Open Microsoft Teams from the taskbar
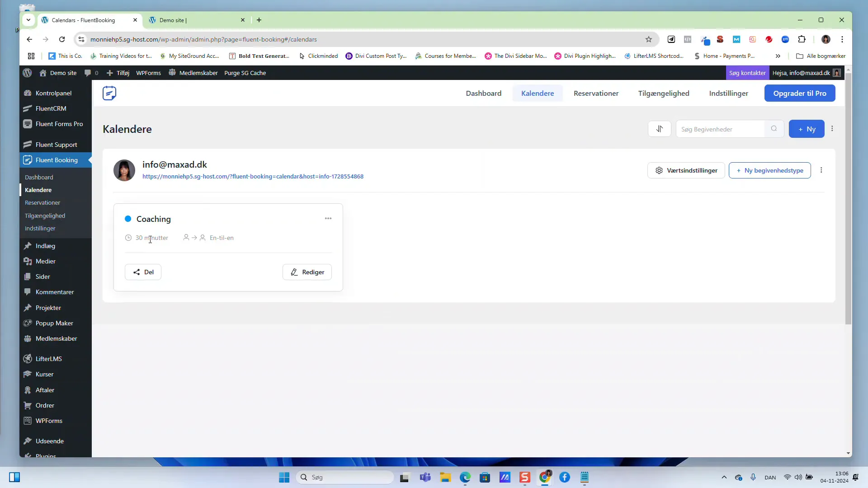Viewport: 868px width, 488px height. click(x=425, y=477)
